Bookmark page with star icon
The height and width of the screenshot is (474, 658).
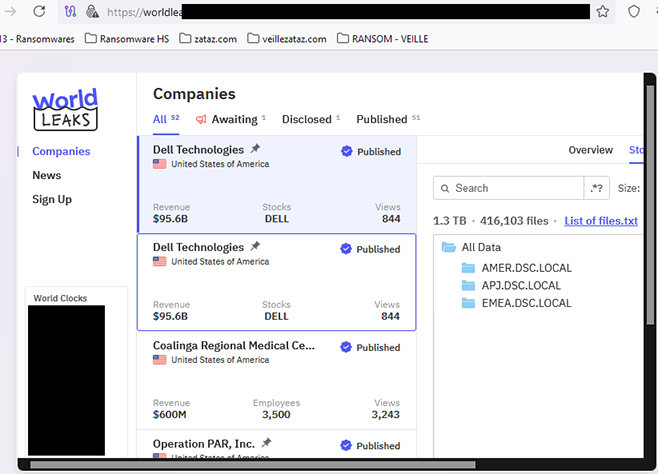click(603, 11)
